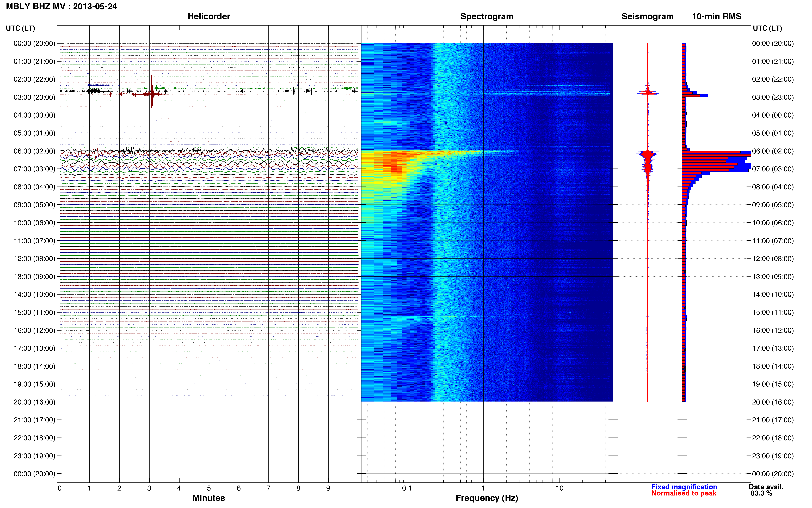Click the 'Spectrogram' panel heading
This screenshot has height=508, width=812.
[487, 16]
